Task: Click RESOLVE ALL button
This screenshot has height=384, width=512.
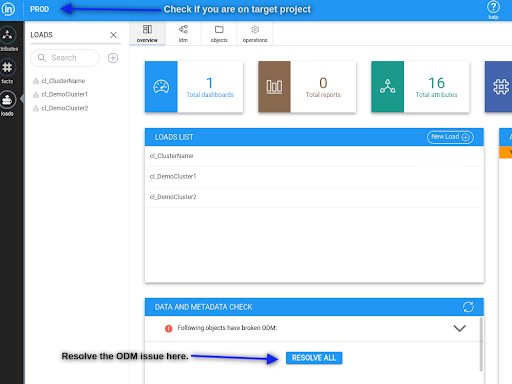Action: (314, 358)
